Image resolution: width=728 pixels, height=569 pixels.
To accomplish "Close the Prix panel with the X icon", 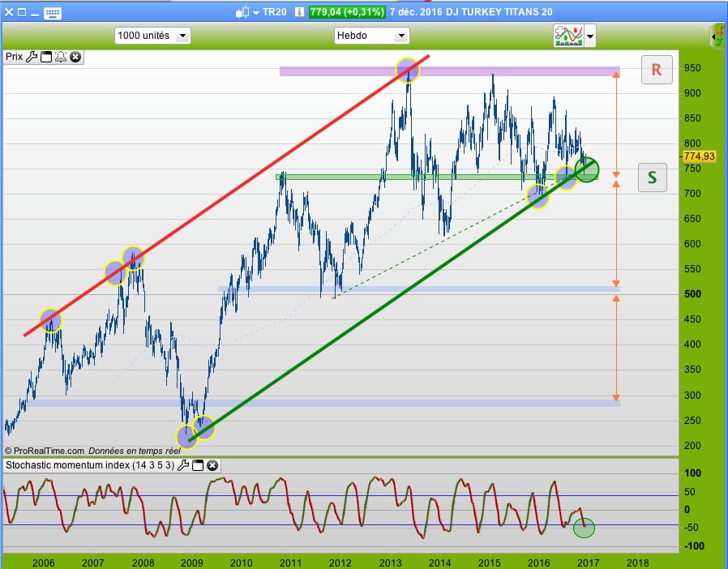I will pyautogui.click(x=75, y=57).
